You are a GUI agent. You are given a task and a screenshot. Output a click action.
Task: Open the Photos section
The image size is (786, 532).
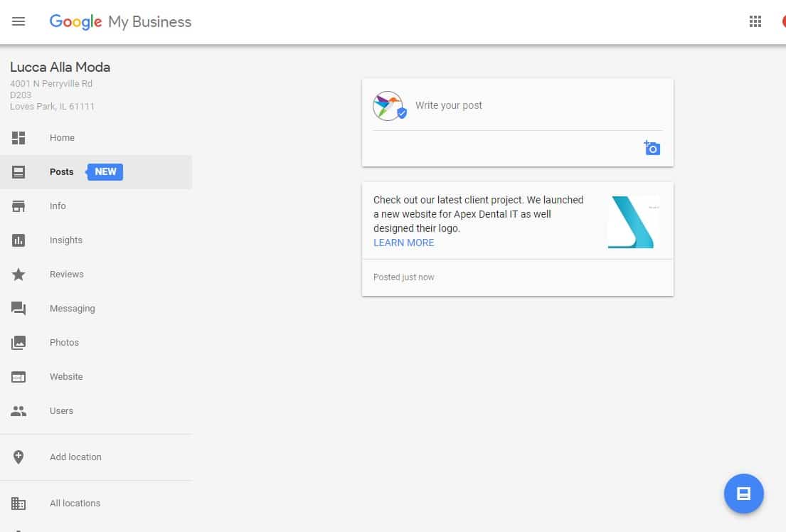pyautogui.click(x=64, y=343)
